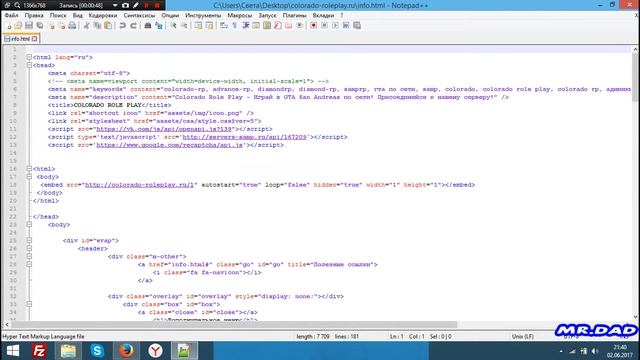Click the colorado-roleplay.ru embed URL on line 18

(x=139, y=185)
